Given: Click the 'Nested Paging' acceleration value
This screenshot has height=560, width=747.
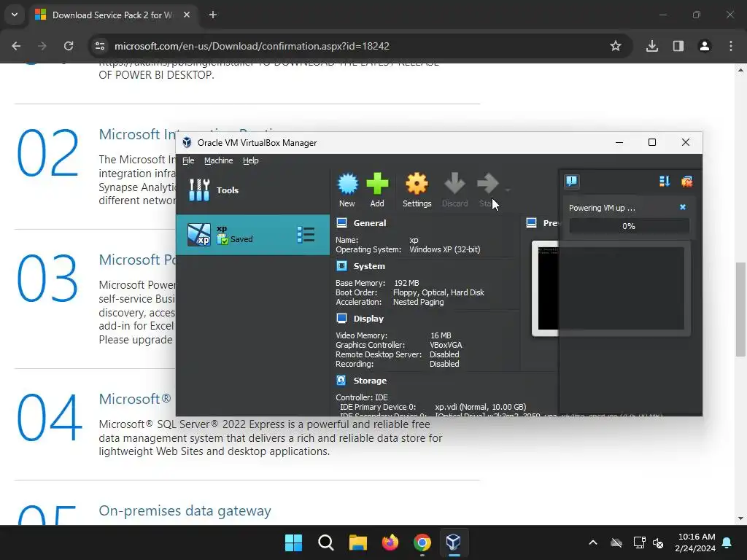Looking at the screenshot, I should [418, 302].
